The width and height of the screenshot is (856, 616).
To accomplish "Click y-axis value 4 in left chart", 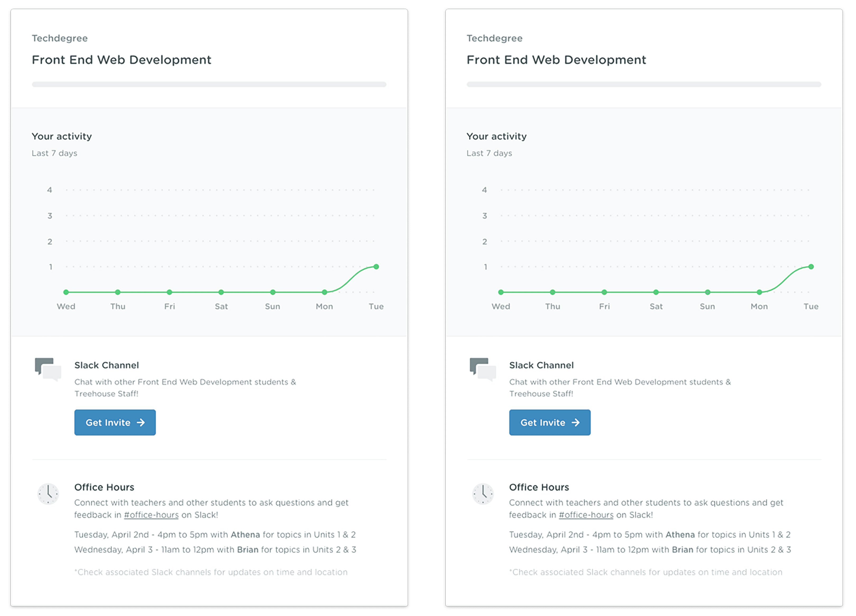I will [49, 190].
